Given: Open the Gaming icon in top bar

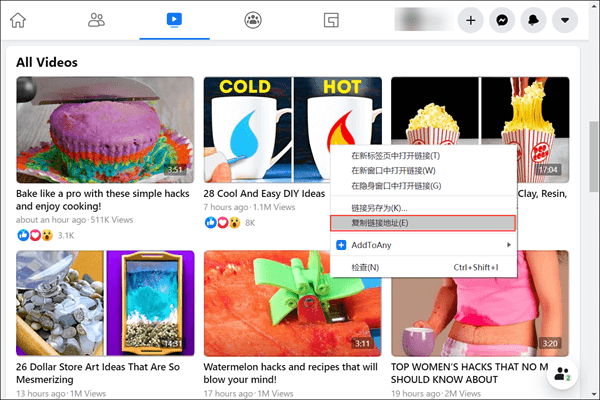Looking at the screenshot, I should point(331,19).
